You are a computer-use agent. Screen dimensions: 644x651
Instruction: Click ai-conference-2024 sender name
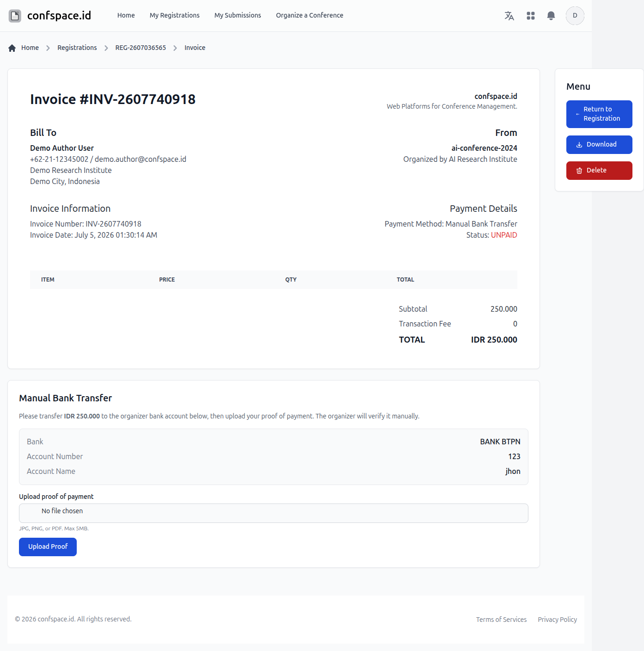point(484,148)
